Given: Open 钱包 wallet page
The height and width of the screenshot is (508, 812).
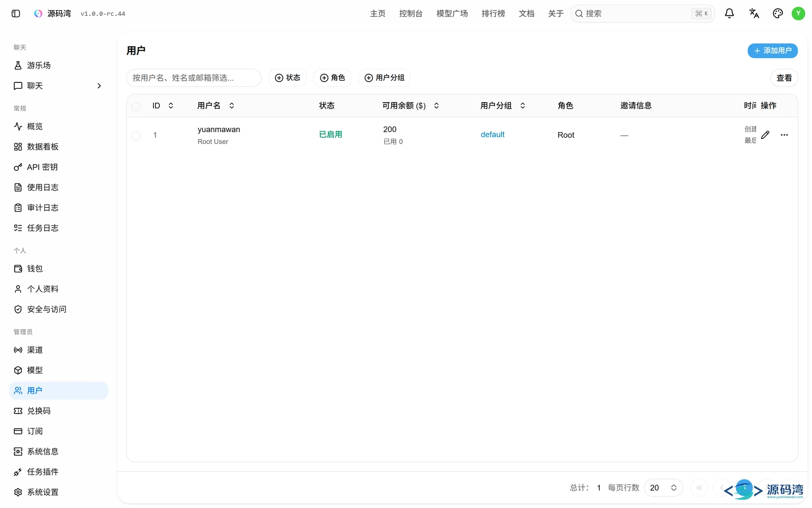Looking at the screenshot, I should click(x=58, y=269).
